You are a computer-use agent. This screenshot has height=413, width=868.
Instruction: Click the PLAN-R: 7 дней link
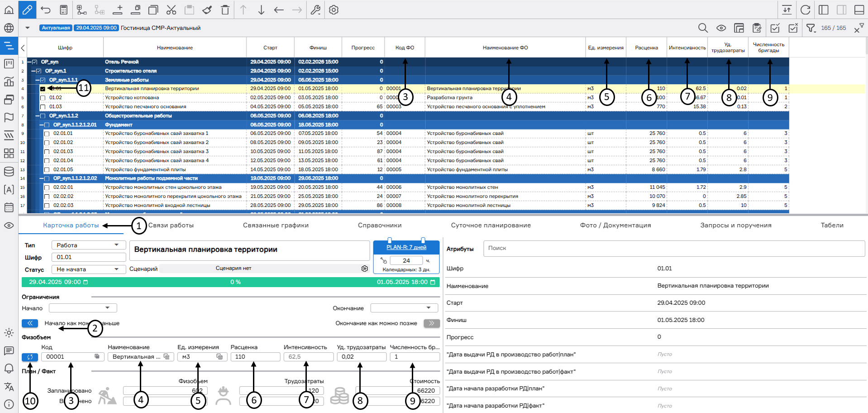[406, 247]
